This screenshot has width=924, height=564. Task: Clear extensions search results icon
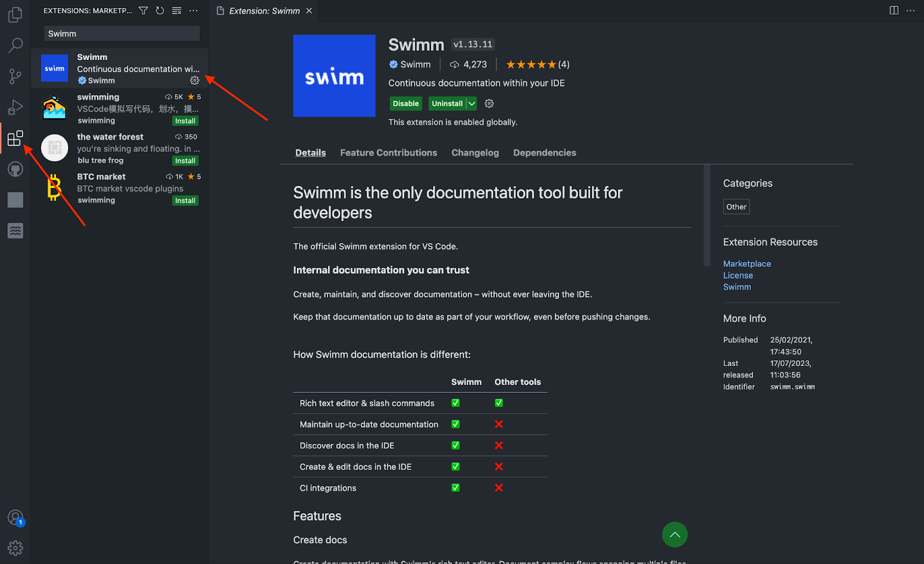(x=177, y=10)
